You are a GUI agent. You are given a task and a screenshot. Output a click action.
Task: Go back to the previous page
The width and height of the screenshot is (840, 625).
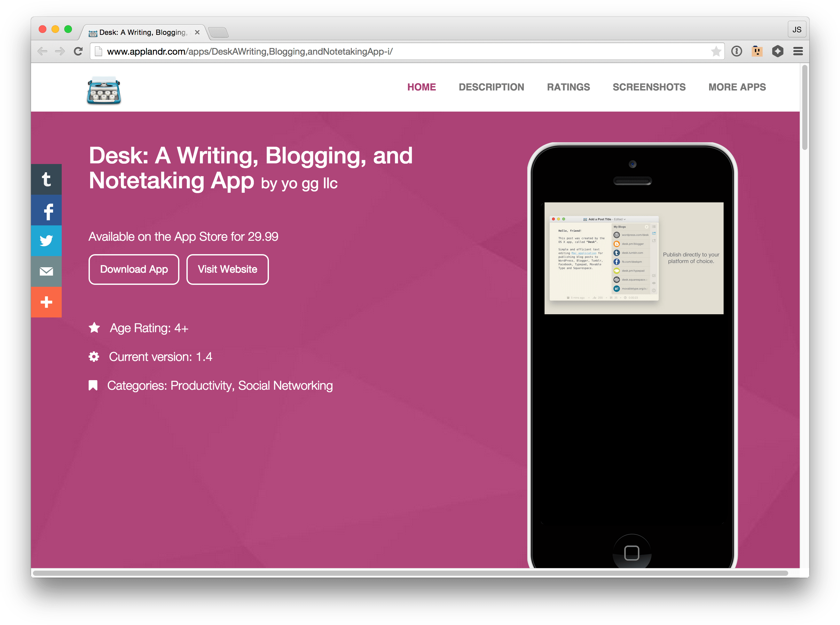click(x=43, y=51)
